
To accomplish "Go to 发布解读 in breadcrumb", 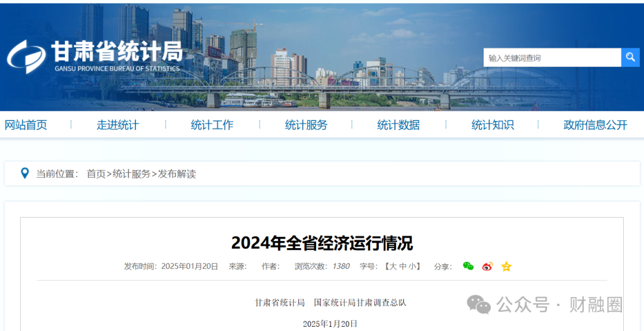I will coord(177,174).
